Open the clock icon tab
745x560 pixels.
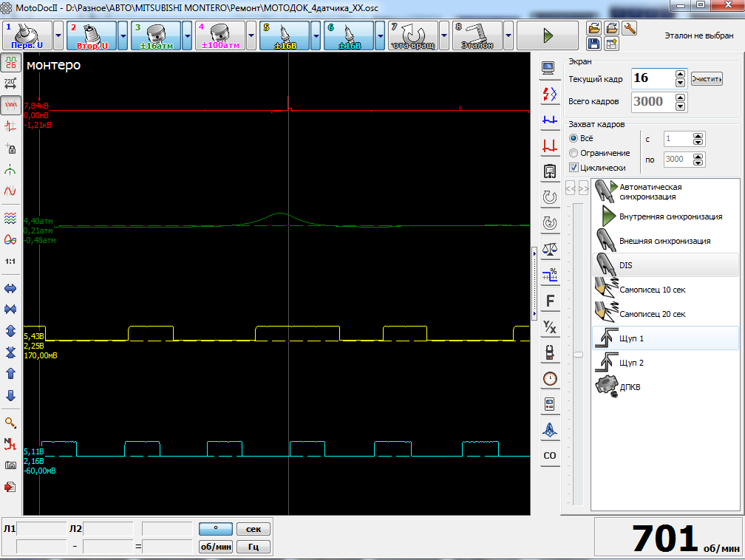click(x=549, y=378)
